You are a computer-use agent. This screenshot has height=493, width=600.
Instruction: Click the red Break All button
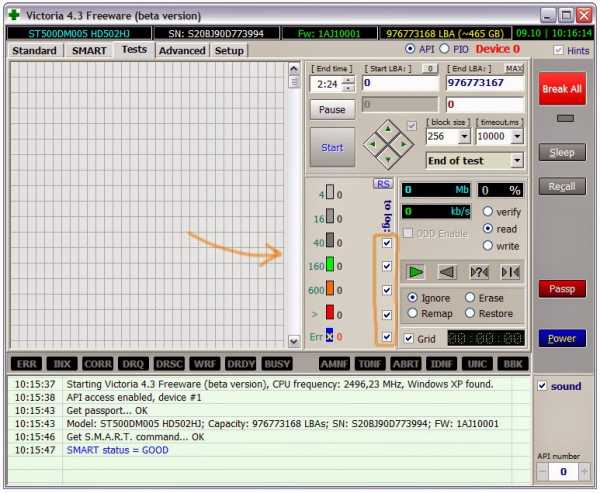pos(562,89)
